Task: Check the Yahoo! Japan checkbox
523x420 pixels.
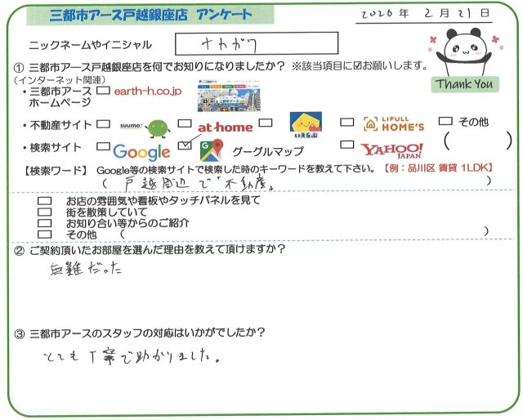Action: pyautogui.click(x=346, y=145)
